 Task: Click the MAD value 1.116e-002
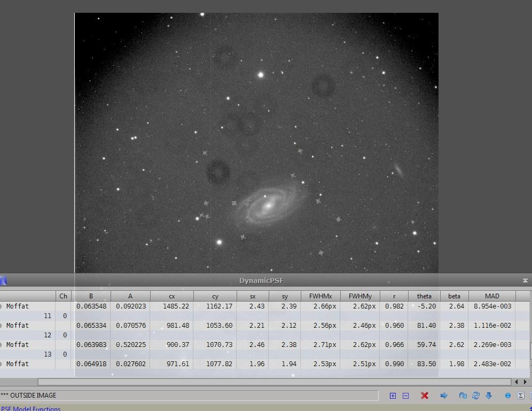click(x=492, y=326)
